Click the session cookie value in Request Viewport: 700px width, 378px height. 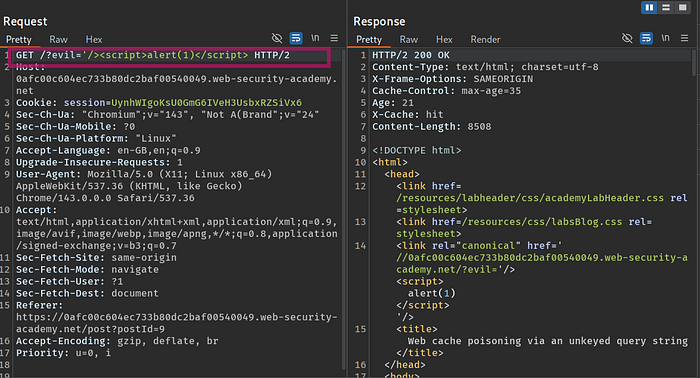(206, 103)
